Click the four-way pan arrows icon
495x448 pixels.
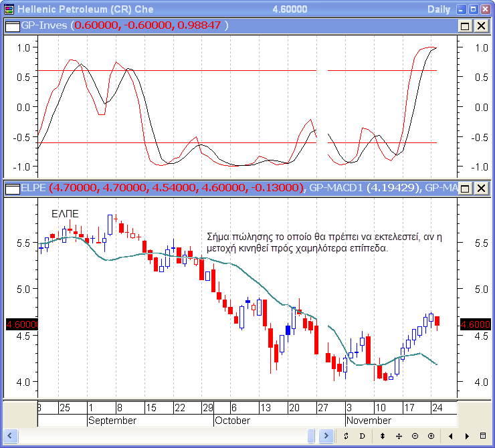coord(399,436)
